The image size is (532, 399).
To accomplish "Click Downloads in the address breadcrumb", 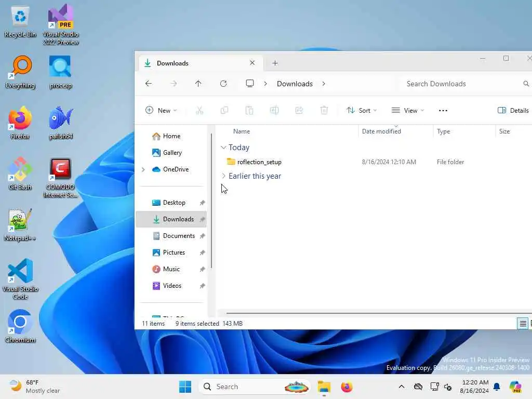I will [x=295, y=84].
